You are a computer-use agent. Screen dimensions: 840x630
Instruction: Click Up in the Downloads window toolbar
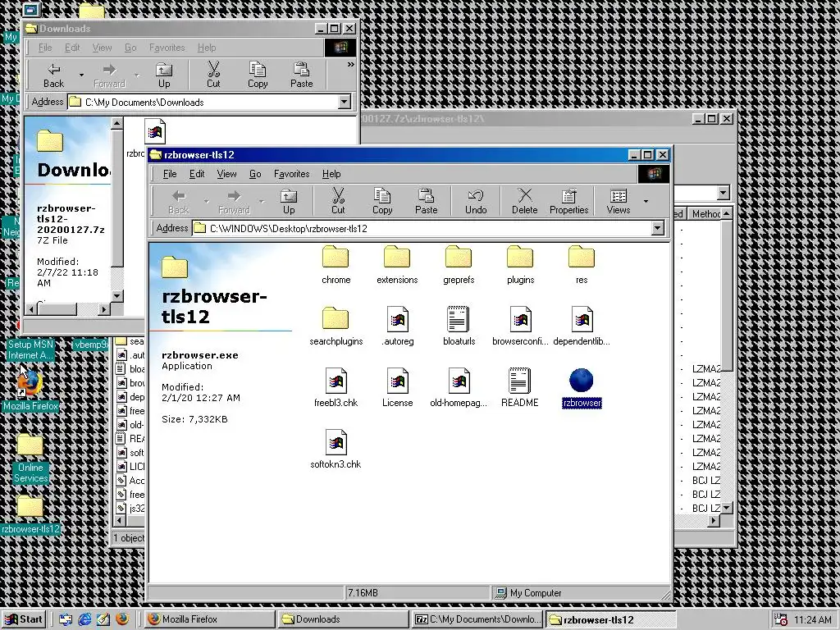click(x=164, y=75)
